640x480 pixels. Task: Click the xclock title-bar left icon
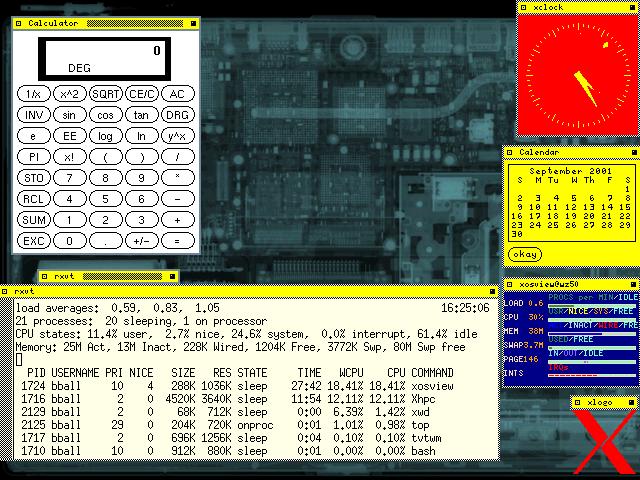(x=524, y=7)
